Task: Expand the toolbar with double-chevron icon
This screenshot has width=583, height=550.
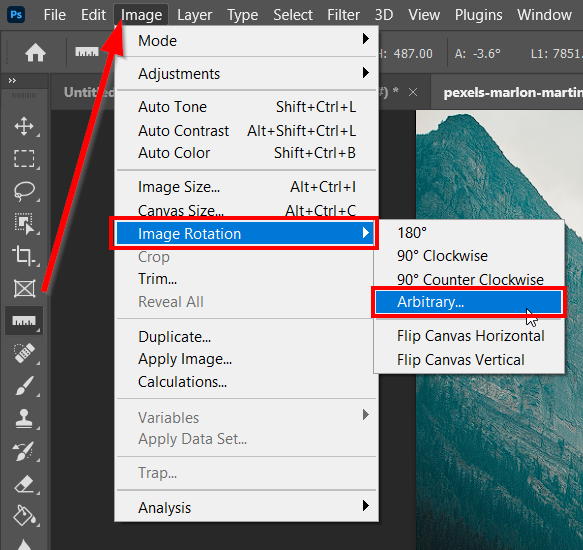Action: pos(12,80)
